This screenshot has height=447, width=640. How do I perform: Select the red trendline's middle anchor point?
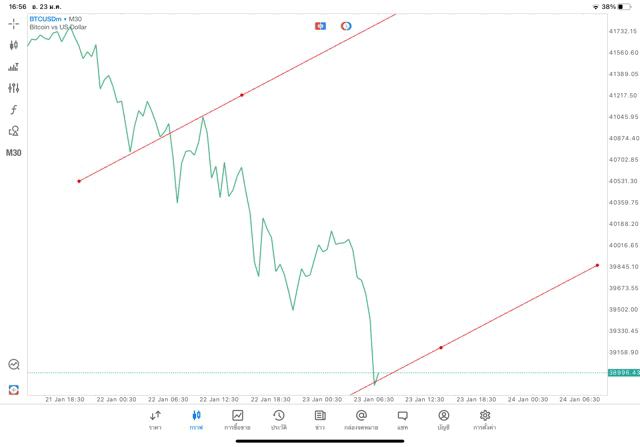point(242,95)
